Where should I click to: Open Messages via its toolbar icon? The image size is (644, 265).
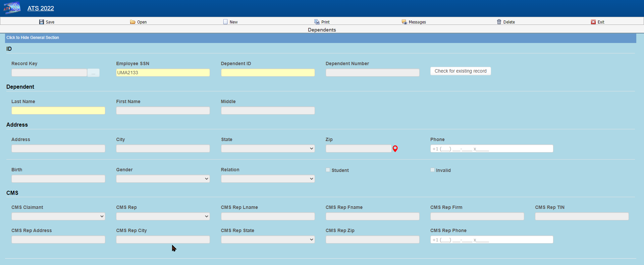(404, 22)
